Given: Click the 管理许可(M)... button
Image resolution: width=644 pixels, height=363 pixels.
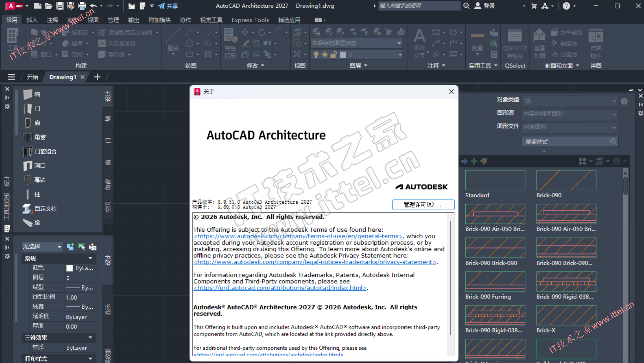Looking at the screenshot, I should pyautogui.click(x=423, y=205).
